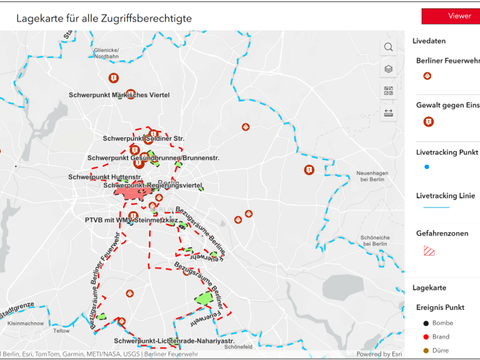Select the Gewalt gegen Einsatzkräfte legend symbol
This screenshot has width=480, height=360.
tap(428, 122)
